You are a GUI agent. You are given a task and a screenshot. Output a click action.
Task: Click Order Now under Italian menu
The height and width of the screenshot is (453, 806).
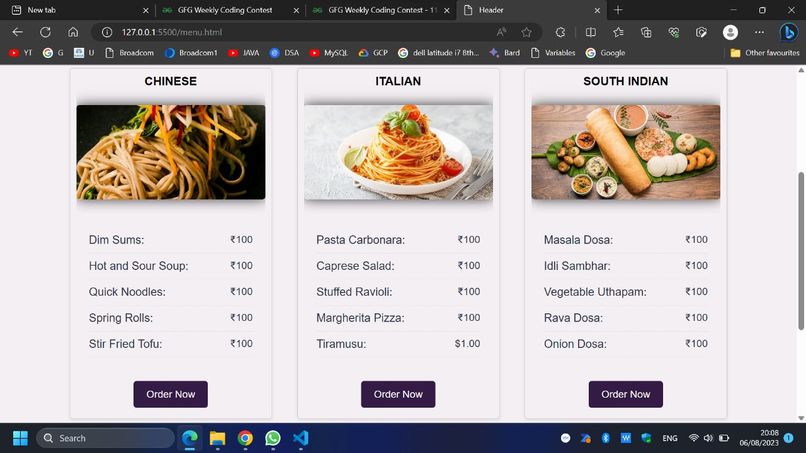pyautogui.click(x=398, y=394)
